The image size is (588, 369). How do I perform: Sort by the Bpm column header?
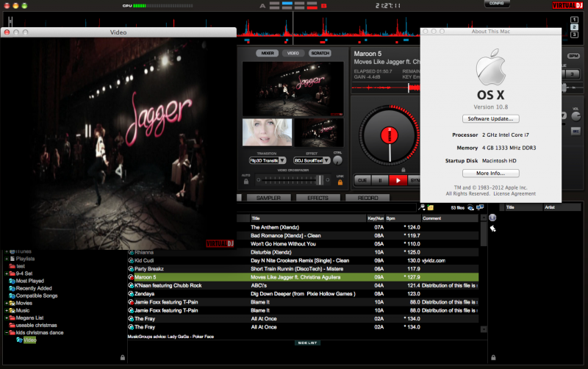(x=403, y=218)
